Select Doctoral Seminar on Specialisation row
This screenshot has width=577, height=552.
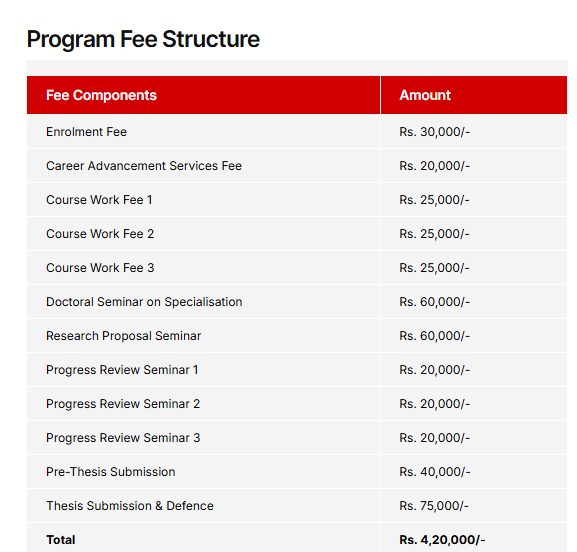click(297, 302)
